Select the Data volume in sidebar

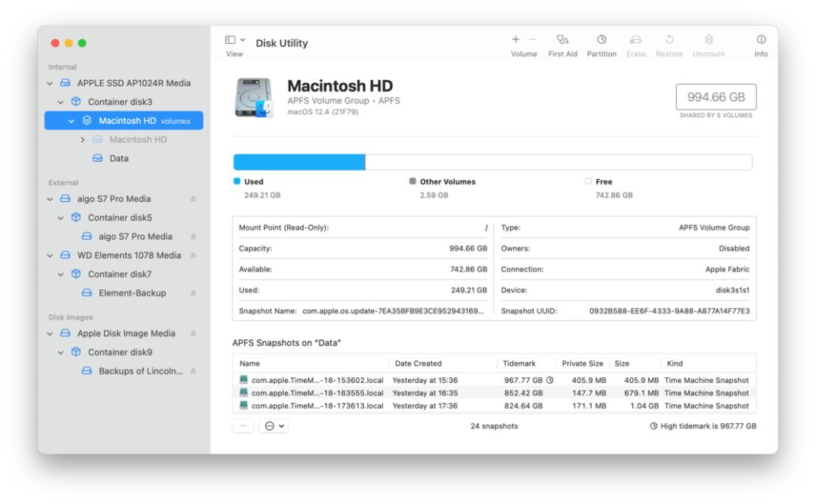pyautogui.click(x=119, y=159)
